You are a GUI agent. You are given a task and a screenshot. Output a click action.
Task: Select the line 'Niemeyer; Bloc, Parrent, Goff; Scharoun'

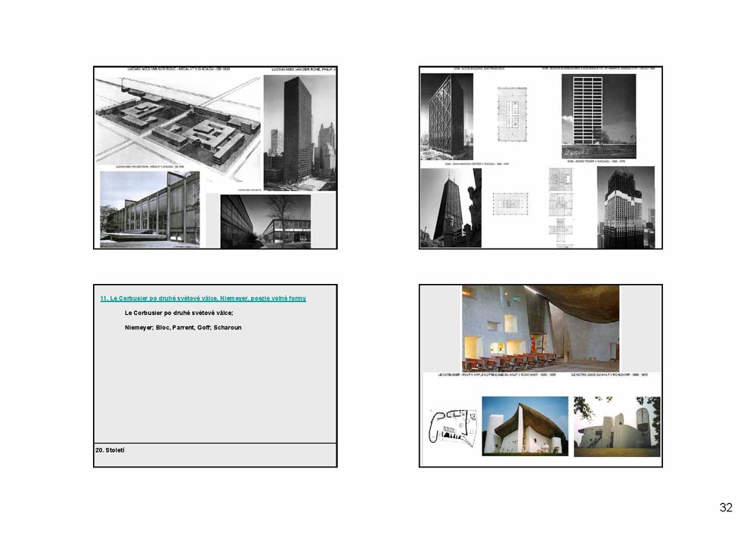[x=183, y=328]
